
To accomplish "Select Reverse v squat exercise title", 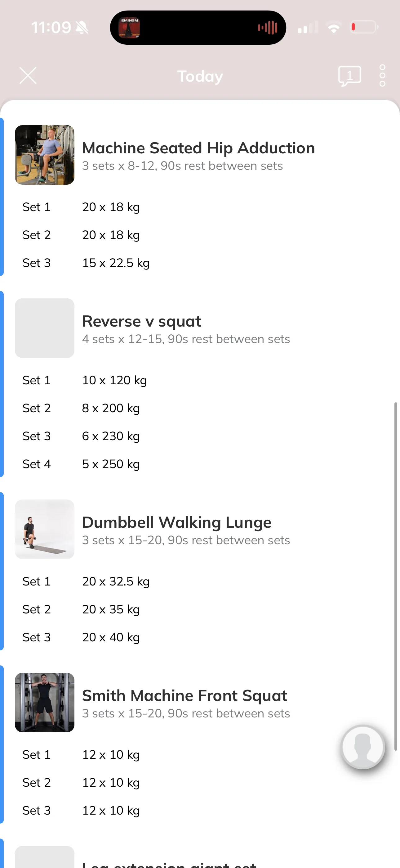I will pyautogui.click(x=142, y=321).
